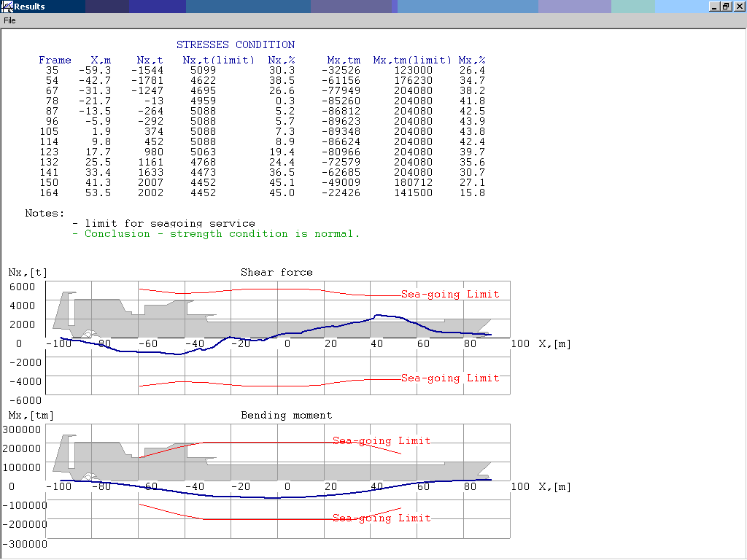This screenshot has width=747, height=560.
Task: Close the Results window
Action: tap(739, 6)
